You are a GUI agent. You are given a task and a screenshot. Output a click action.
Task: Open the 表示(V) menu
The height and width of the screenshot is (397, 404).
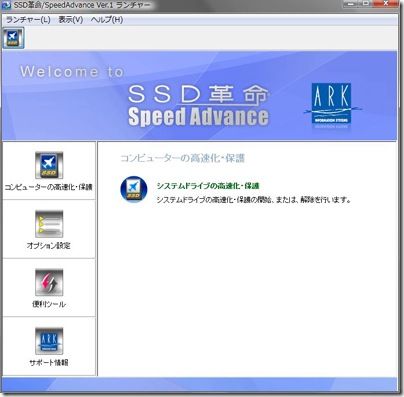[x=71, y=20]
